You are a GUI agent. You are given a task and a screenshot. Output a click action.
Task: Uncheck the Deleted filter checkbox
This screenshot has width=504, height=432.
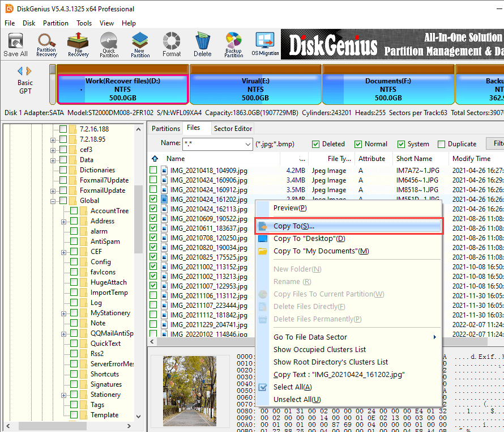pos(316,144)
